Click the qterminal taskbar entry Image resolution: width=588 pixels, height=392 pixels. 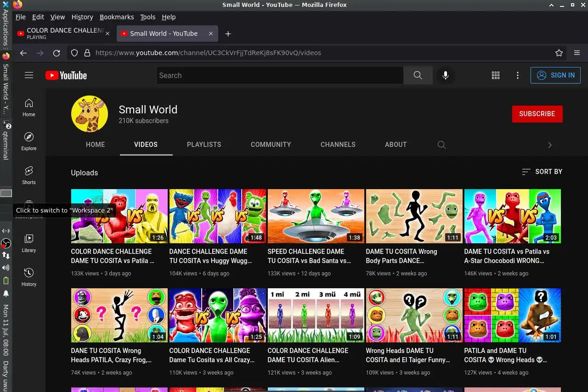(x=6, y=140)
